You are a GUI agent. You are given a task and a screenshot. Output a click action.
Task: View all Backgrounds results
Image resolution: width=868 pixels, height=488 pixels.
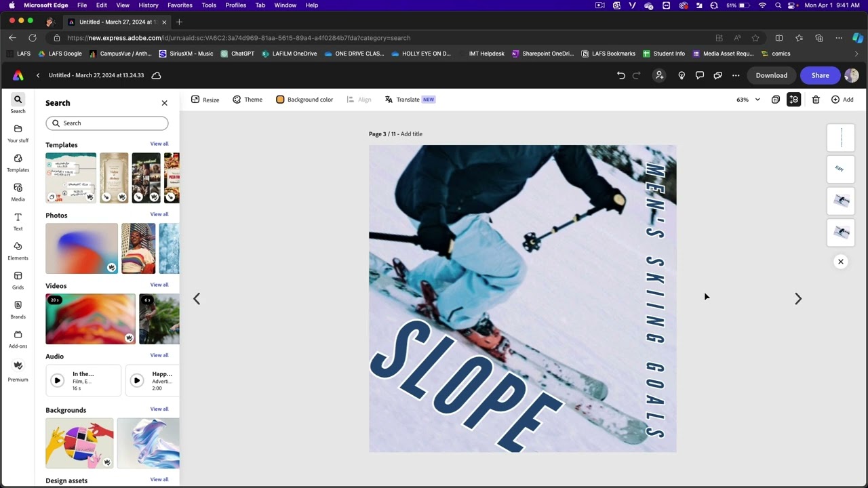(159, 409)
